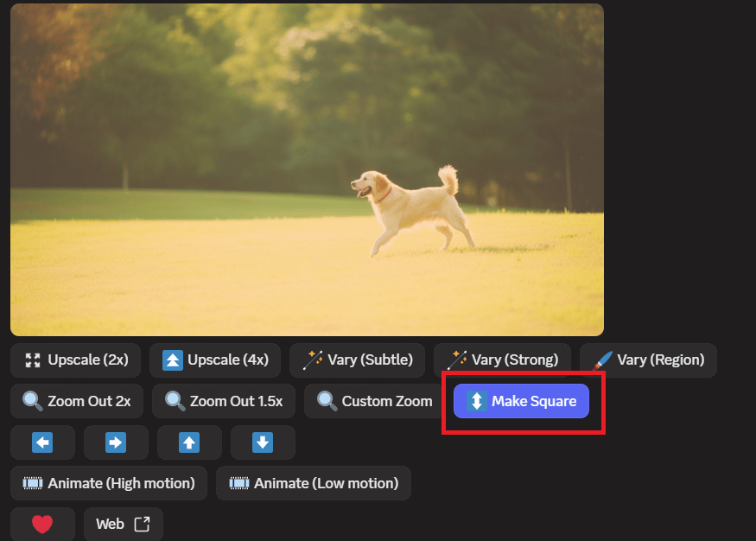This screenshot has height=541, width=756.
Task: Apply Vary (Subtle) magic wand
Action: tap(357, 360)
